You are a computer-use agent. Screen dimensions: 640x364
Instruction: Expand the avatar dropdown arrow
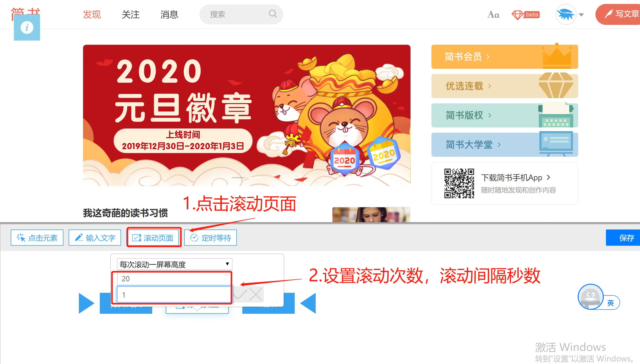pos(581,15)
